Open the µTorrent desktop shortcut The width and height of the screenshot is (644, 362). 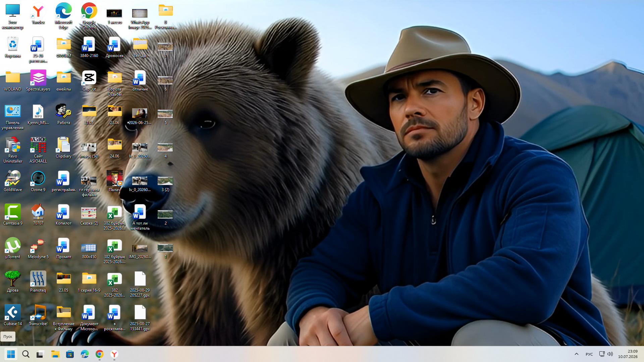[x=13, y=248]
